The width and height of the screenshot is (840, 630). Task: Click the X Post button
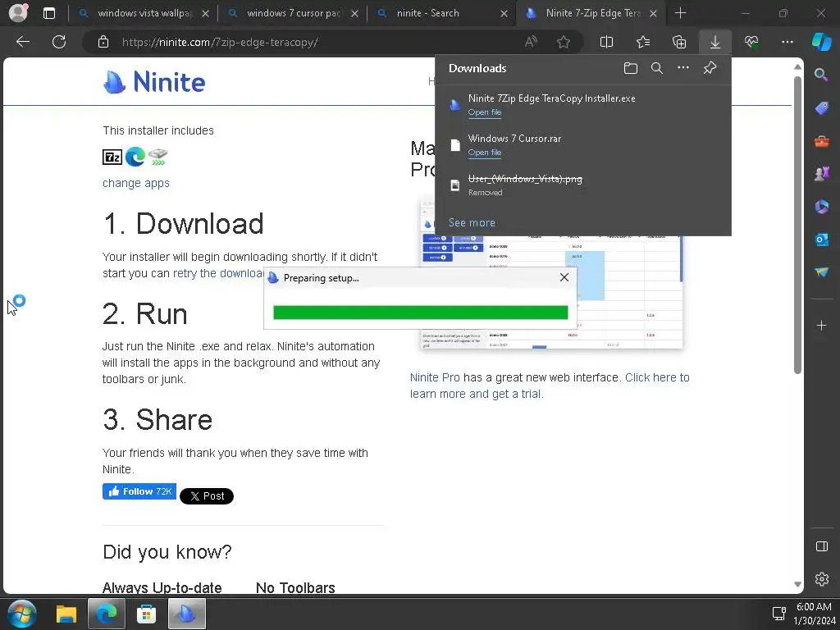click(207, 496)
